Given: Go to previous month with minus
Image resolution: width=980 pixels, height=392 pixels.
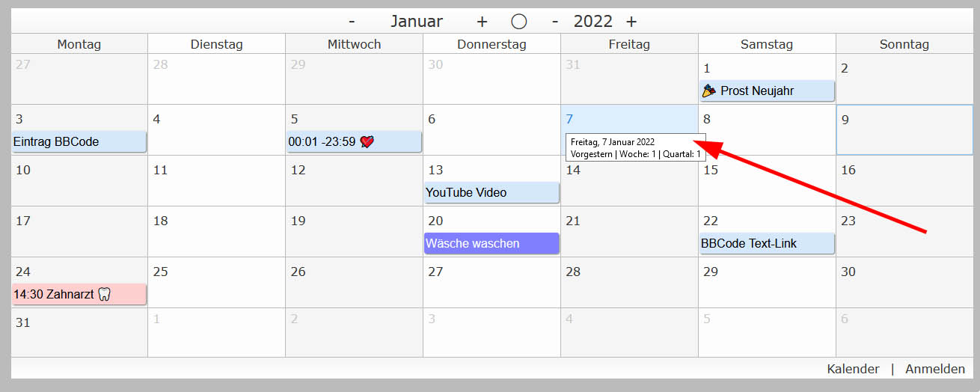Looking at the screenshot, I should pyautogui.click(x=352, y=22).
